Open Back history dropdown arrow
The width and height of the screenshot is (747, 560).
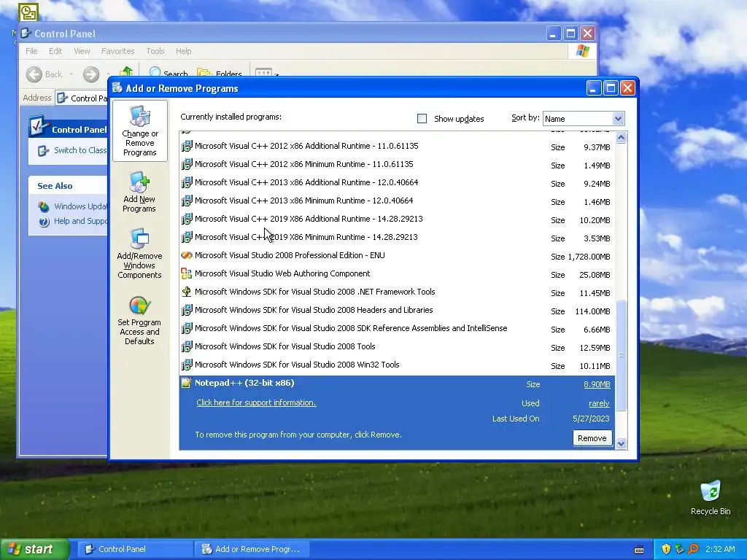tap(71, 74)
